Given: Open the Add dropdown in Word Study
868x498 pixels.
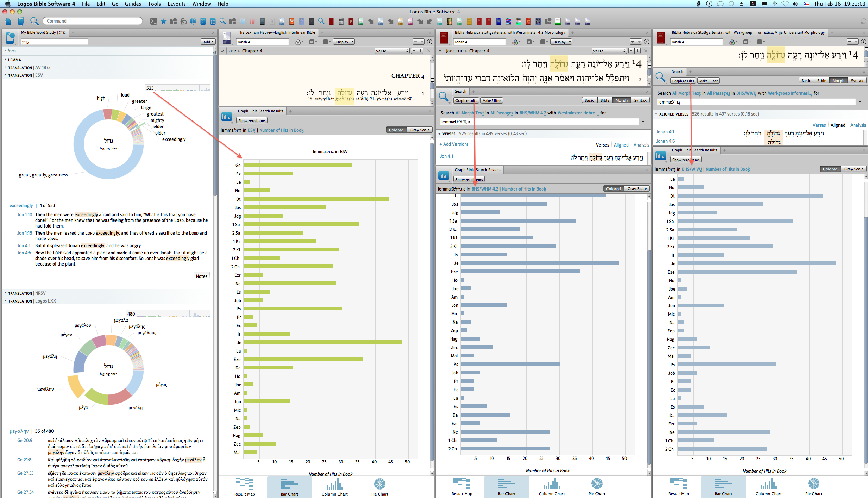Looking at the screenshot, I should point(208,42).
